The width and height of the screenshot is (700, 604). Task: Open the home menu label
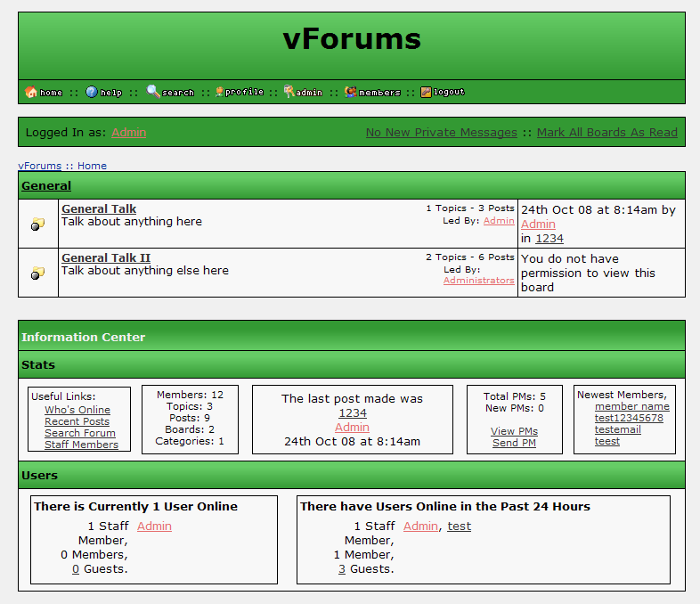pyautogui.click(x=51, y=93)
